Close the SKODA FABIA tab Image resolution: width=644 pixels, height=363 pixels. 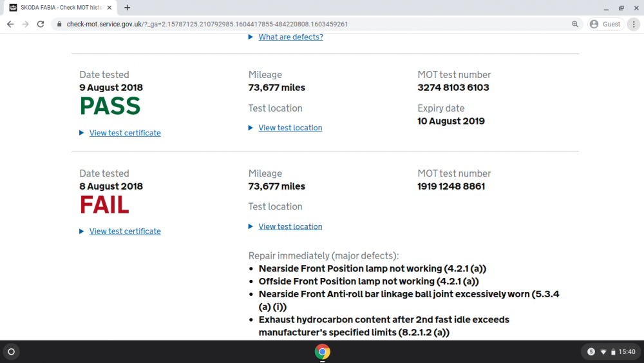[x=109, y=7]
